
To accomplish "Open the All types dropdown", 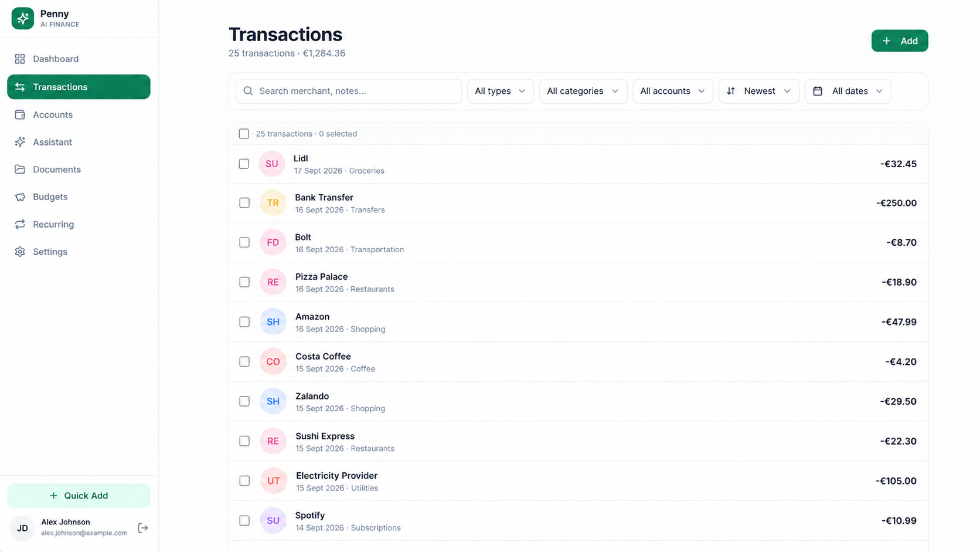I will tap(500, 91).
